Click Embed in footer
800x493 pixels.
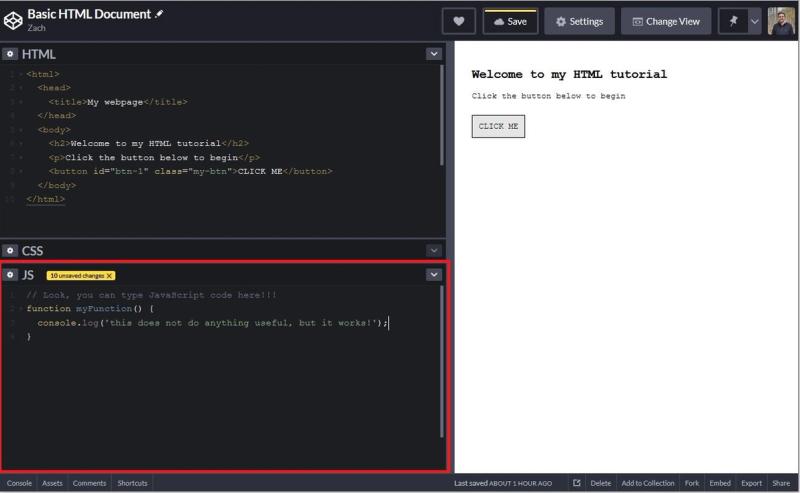[x=720, y=483]
